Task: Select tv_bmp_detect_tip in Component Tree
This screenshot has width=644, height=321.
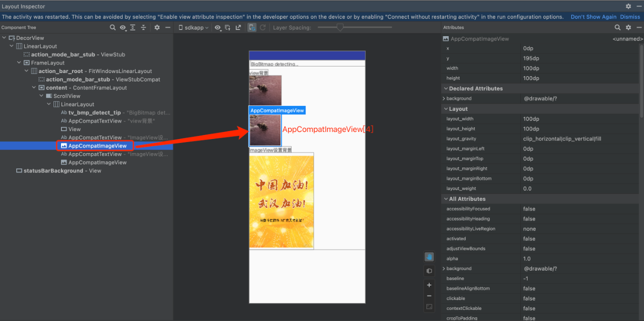Action: (x=94, y=113)
